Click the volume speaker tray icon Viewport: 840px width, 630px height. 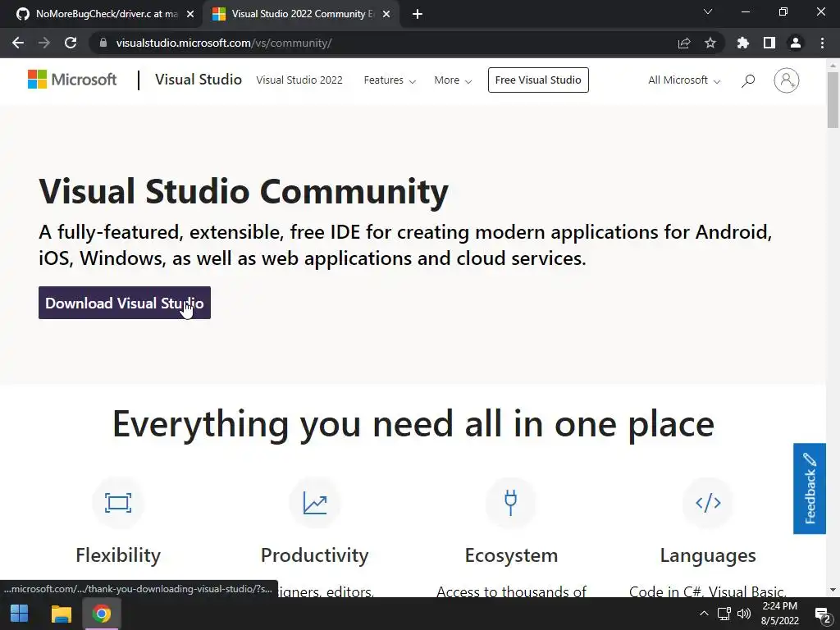pyautogui.click(x=743, y=614)
